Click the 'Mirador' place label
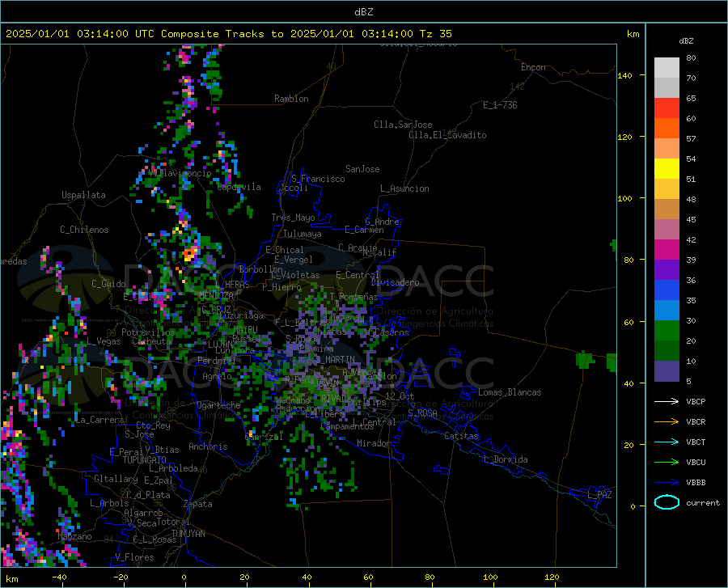Screen dimensions: 728x588 pos(373,443)
